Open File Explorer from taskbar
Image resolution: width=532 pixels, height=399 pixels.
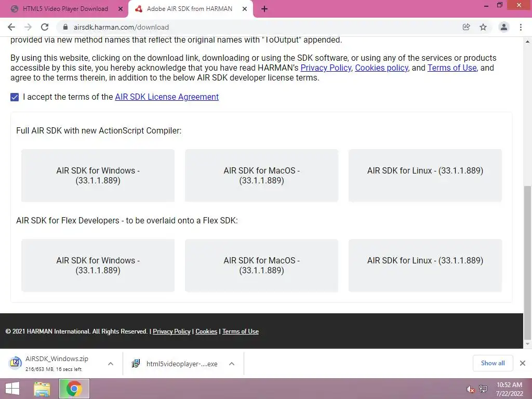pos(42,389)
